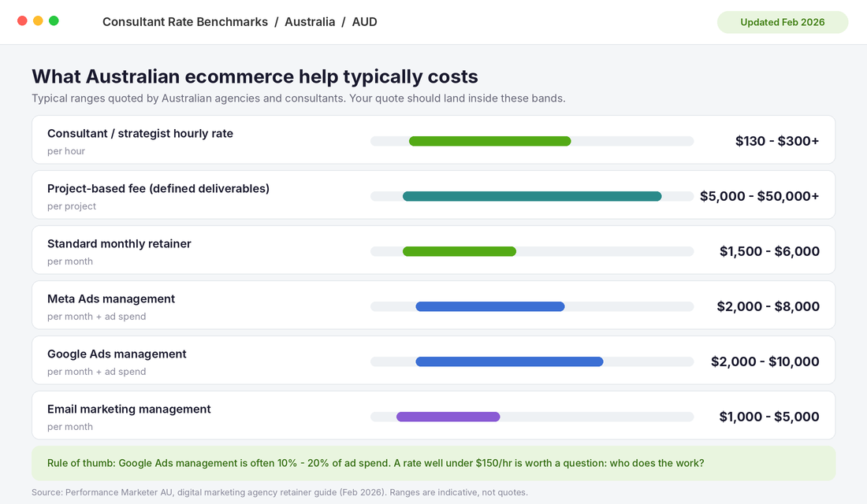Click the blue Meta Ads range bar
The height and width of the screenshot is (504, 867).
(x=490, y=306)
